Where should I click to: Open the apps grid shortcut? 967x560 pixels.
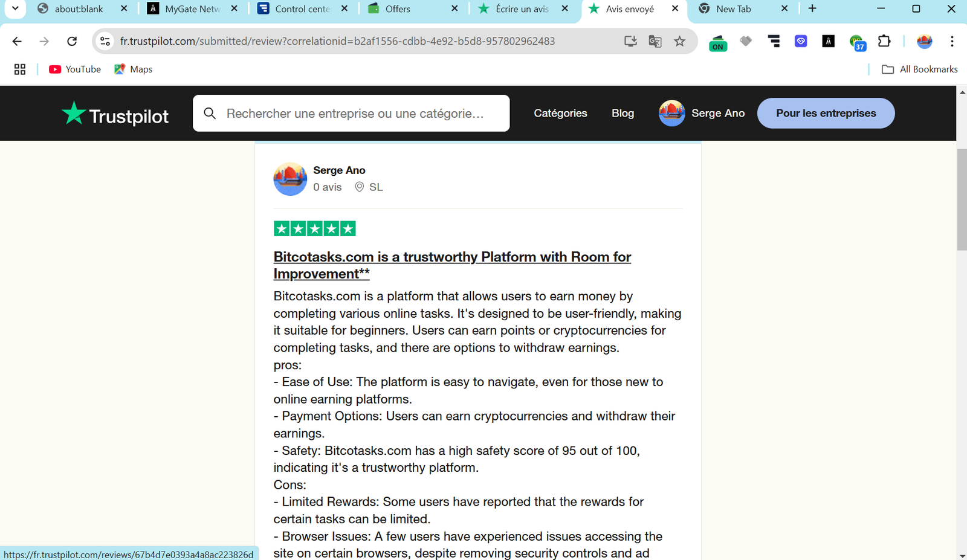(x=20, y=69)
